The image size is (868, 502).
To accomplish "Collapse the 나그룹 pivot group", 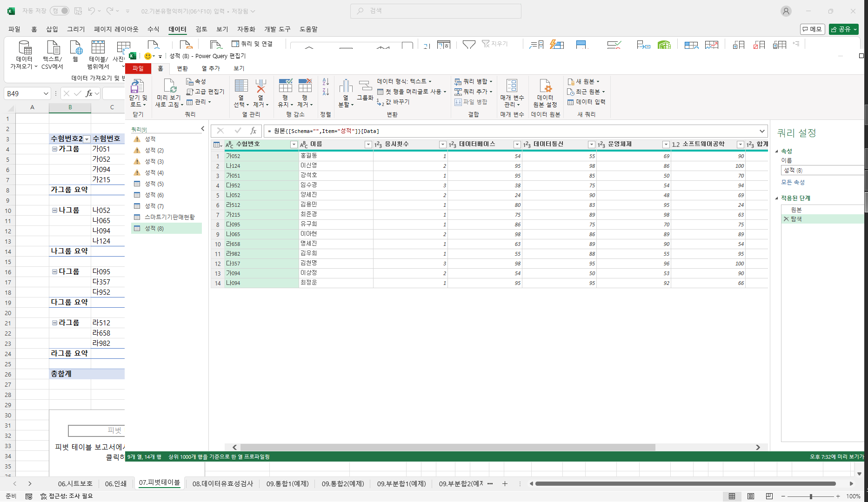I will point(54,211).
